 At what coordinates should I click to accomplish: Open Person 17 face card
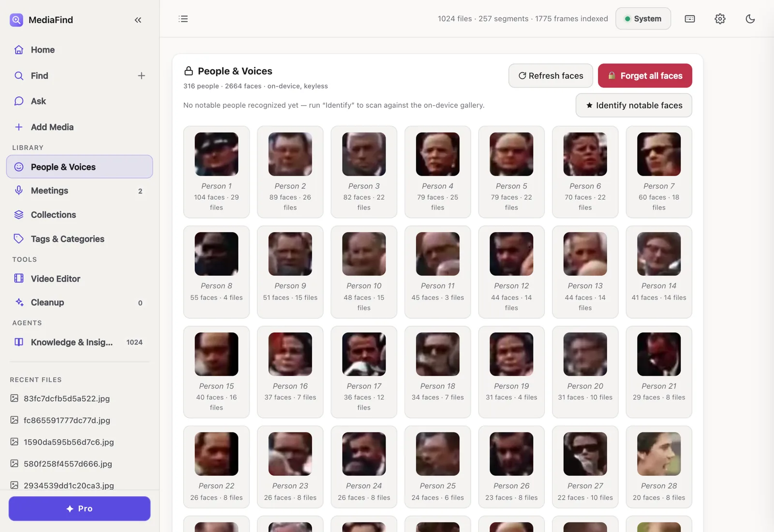[x=364, y=372]
